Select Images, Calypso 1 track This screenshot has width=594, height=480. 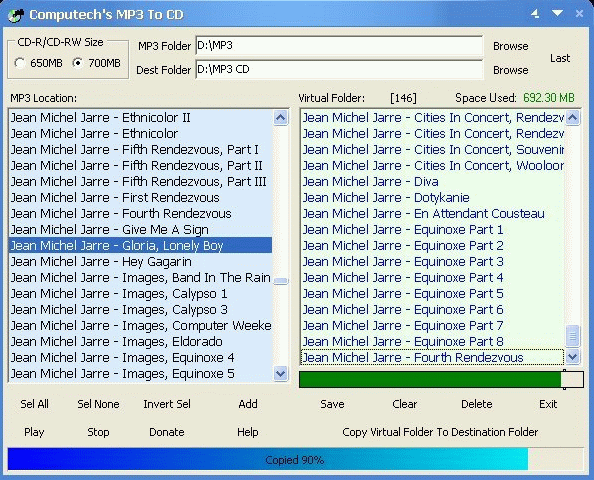[140, 294]
